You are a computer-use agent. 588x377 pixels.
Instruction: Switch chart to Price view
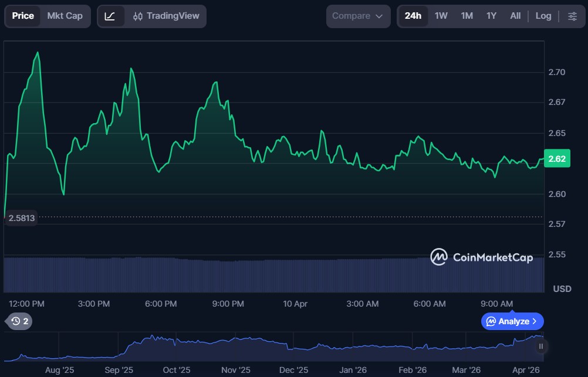23,16
